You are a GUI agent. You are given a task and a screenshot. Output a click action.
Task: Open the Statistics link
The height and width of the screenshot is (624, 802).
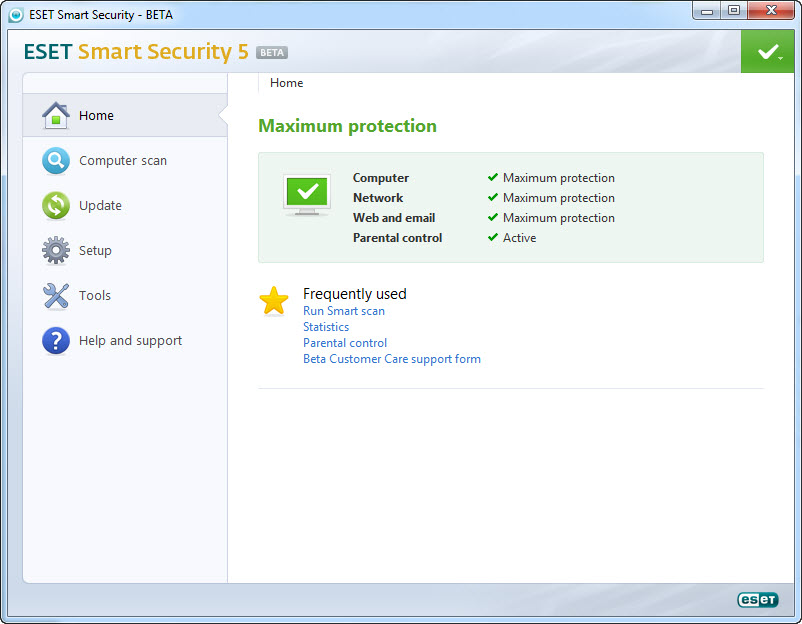326,327
